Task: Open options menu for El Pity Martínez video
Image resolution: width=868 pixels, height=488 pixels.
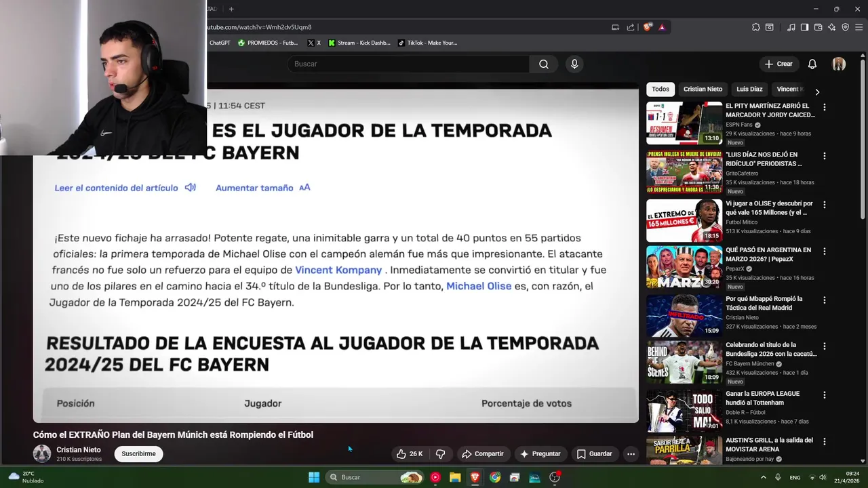Action: coord(825,107)
